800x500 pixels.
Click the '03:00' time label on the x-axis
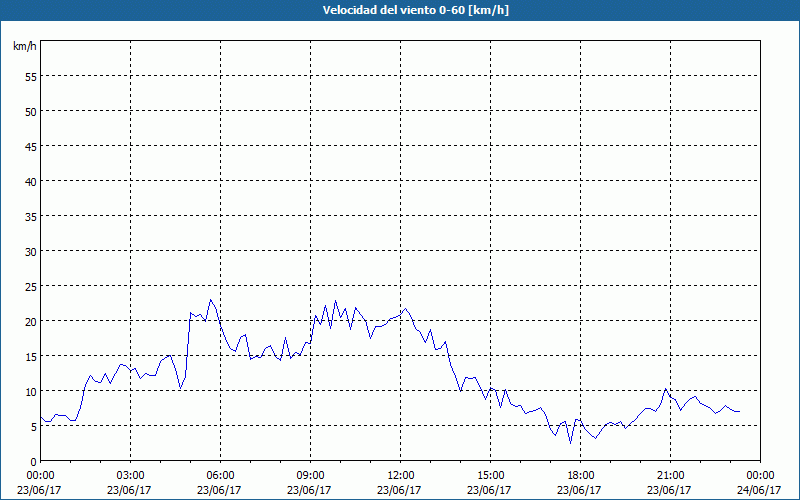(131, 476)
